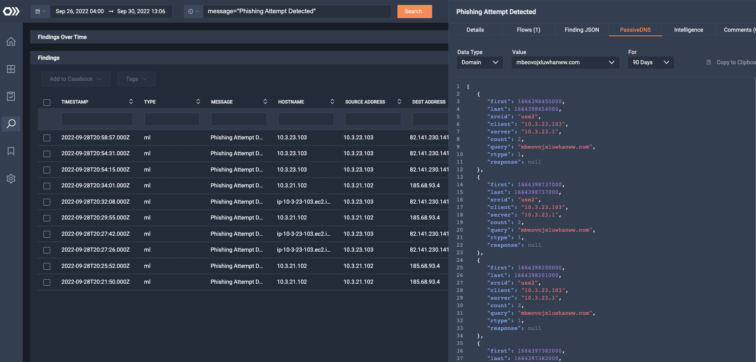Image resolution: width=756 pixels, height=362 pixels.
Task: Open the bookmarks icon in the sidebar
Action: pyautogui.click(x=11, y=151)
